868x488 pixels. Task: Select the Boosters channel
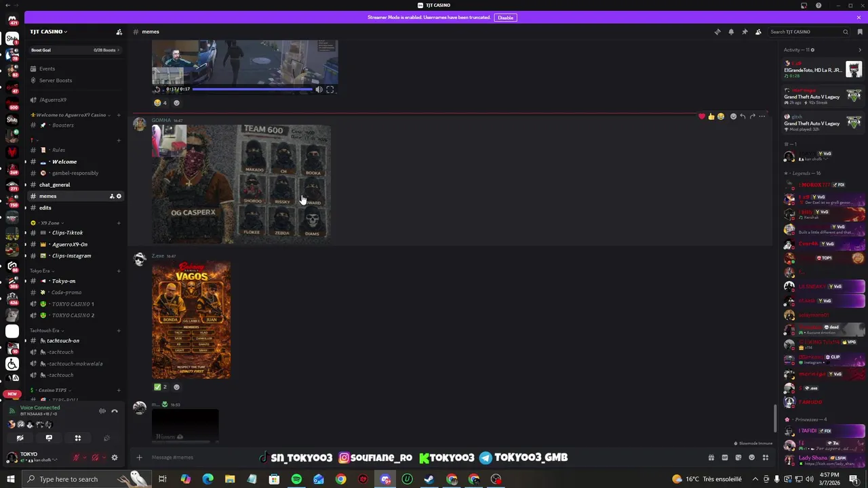[x=75, y=125]
